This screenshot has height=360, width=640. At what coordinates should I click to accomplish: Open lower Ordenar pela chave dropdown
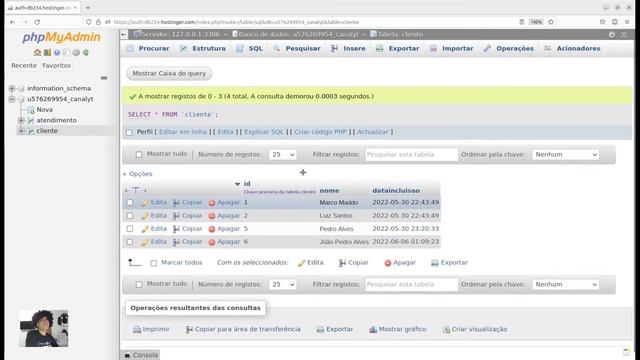coord(566,284)
